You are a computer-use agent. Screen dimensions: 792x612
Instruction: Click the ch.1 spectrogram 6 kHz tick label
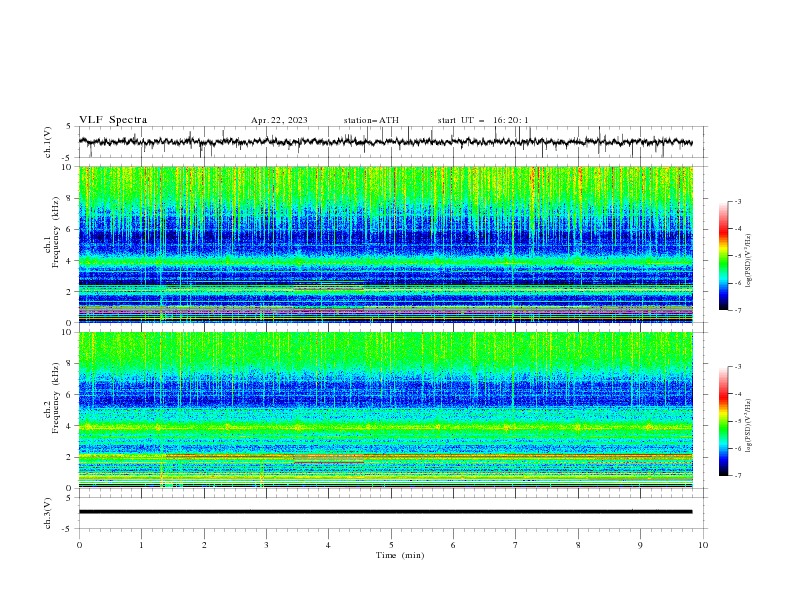pyautogui.click(x=71, y=229)
